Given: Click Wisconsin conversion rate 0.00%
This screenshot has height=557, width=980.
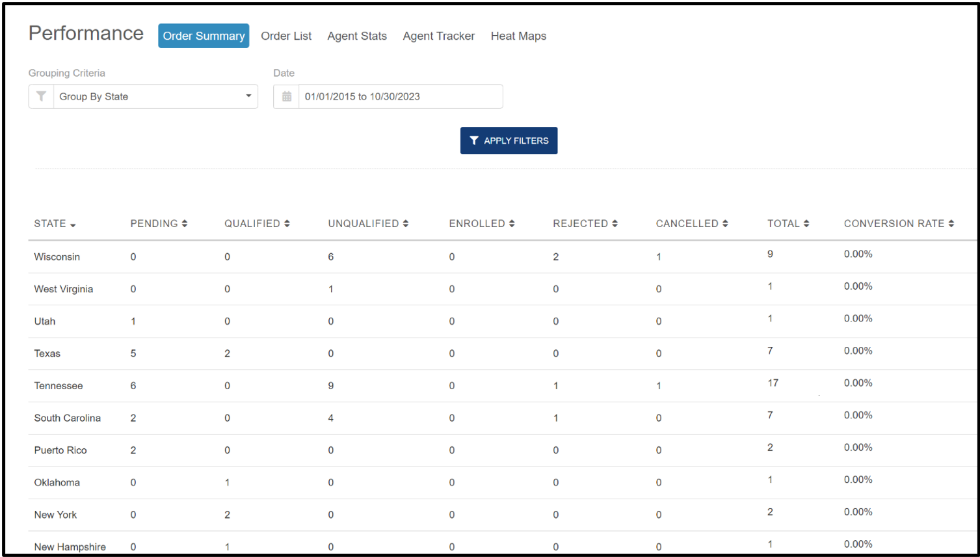Looking at the screenshot, I should pos(858,254).
